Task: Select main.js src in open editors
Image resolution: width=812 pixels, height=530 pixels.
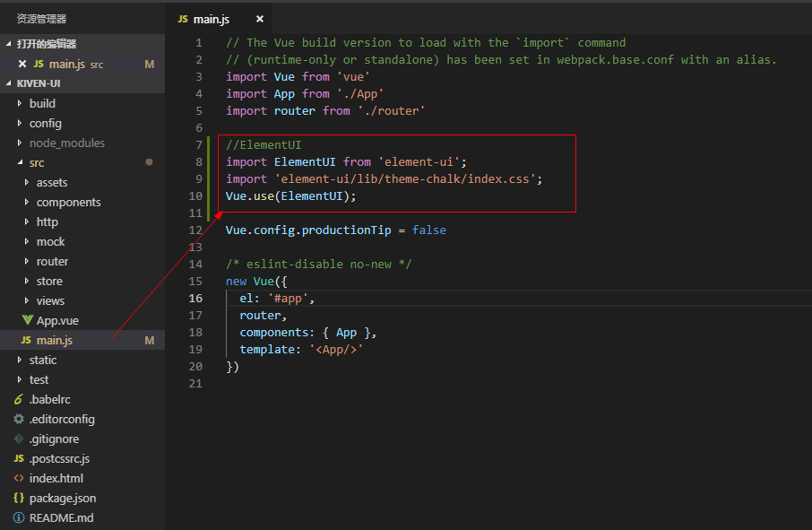Action: [x=82, y=65]
